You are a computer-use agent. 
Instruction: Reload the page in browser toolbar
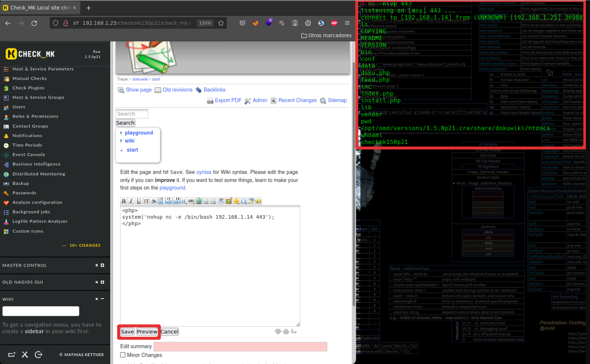pos(34,23)
